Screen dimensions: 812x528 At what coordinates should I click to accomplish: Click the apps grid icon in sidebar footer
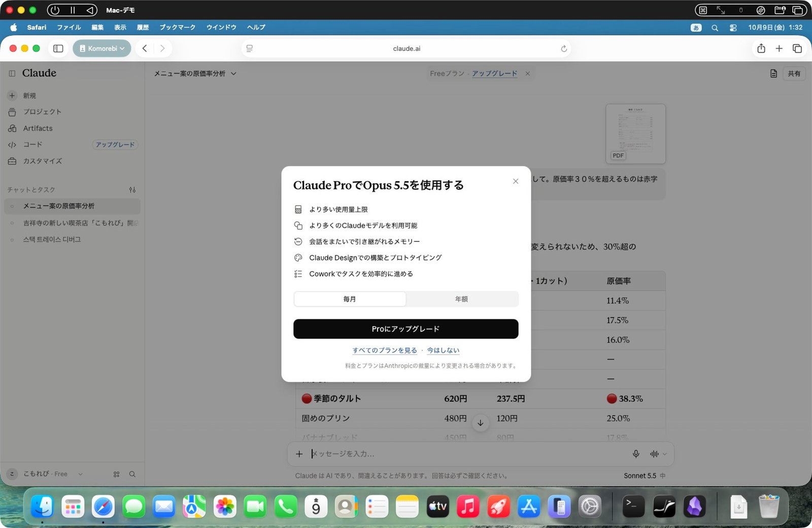(117, 474)
